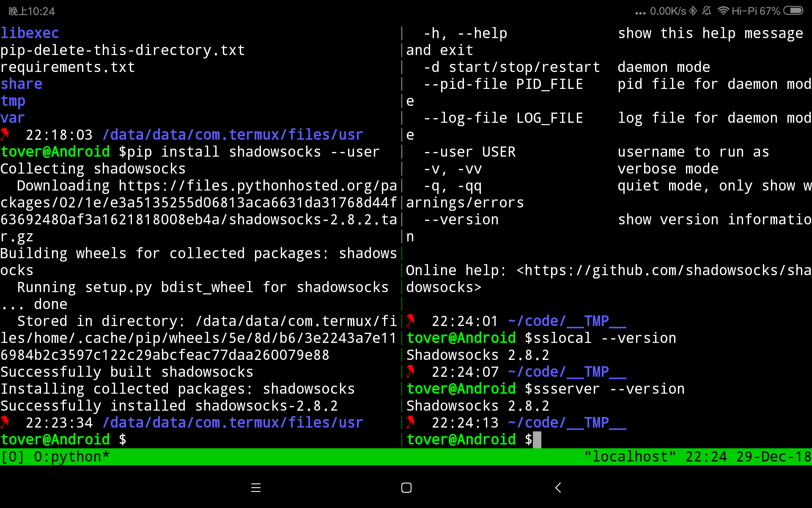Click the --version option in help
This screenshot has width=812, height=508.
(x=461, y=219)
